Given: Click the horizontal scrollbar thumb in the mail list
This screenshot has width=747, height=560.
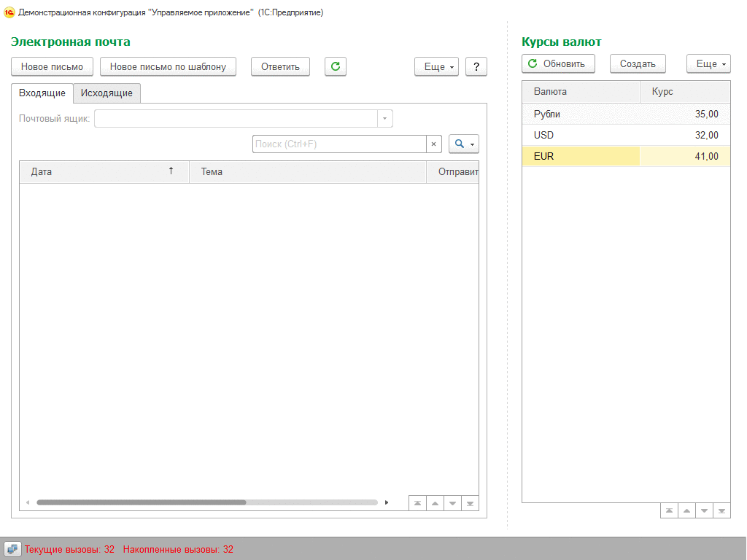Looking at the screenshot, I should pyautogui.click(x=141, y=502).
